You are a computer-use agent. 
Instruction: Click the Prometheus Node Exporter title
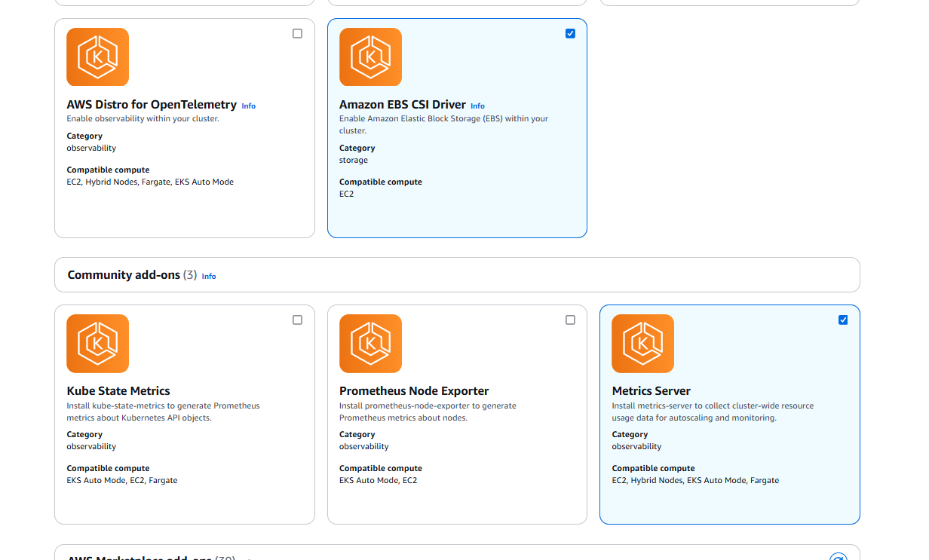click(x=414, y=391)
